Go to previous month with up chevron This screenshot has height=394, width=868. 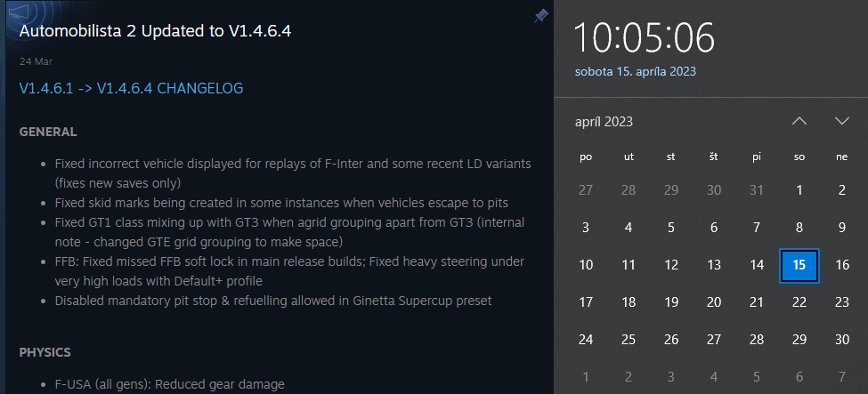(799, 121)
